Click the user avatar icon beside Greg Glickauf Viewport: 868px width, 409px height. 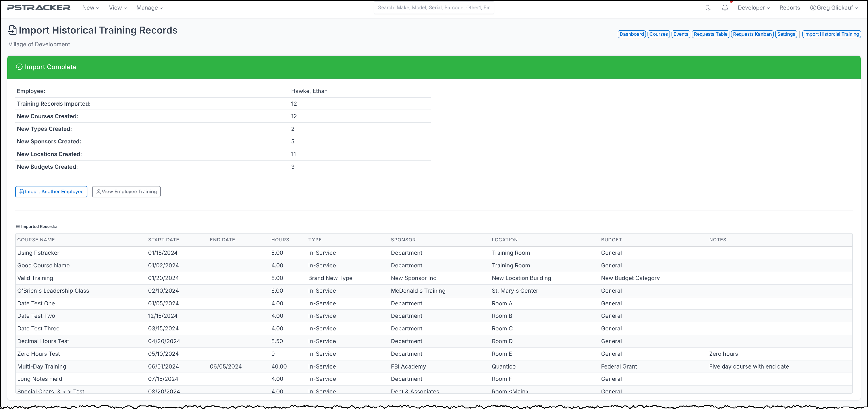813,8
